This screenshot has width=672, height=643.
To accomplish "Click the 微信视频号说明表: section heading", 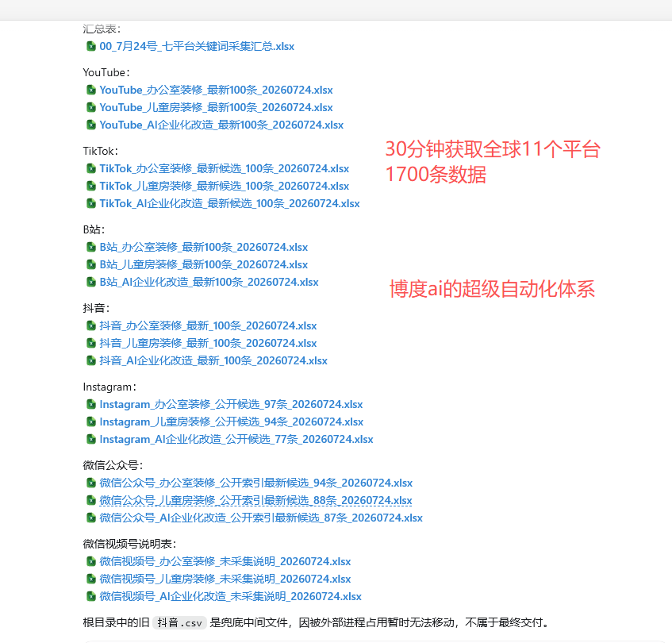I will (129, 544).
